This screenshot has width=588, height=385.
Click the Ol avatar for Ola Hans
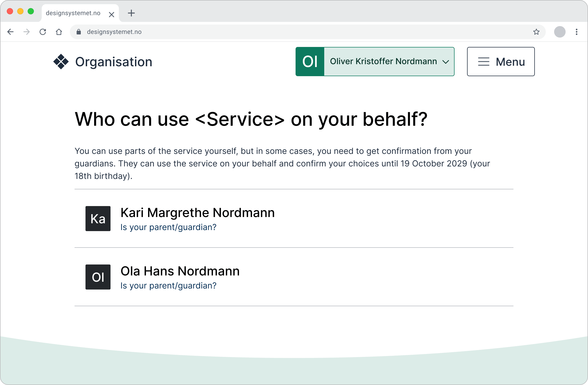[98, 277]
